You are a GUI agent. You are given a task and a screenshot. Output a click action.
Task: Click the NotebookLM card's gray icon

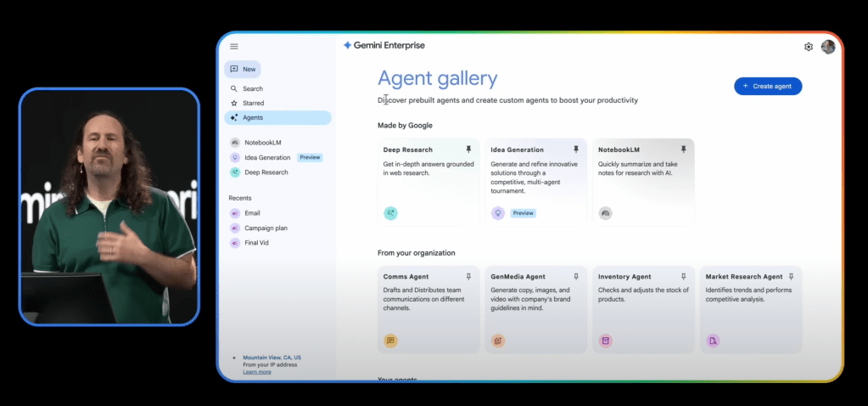605,213
